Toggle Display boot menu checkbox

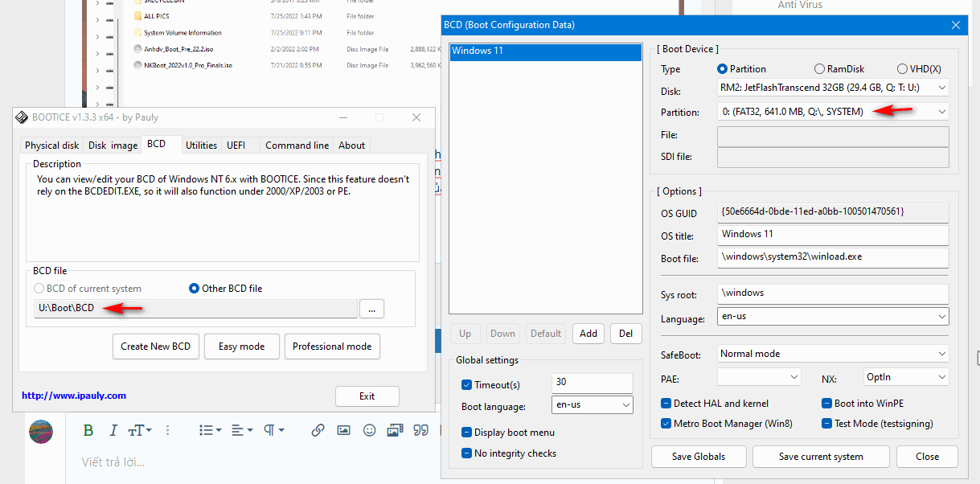467,433
